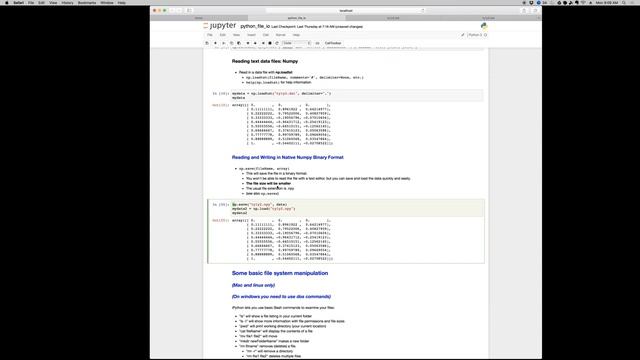Image resolution: width=640 pixels, height=360 pixels.
Task: Paste cells below using the toolbar icon
Action: pos(239,43)
